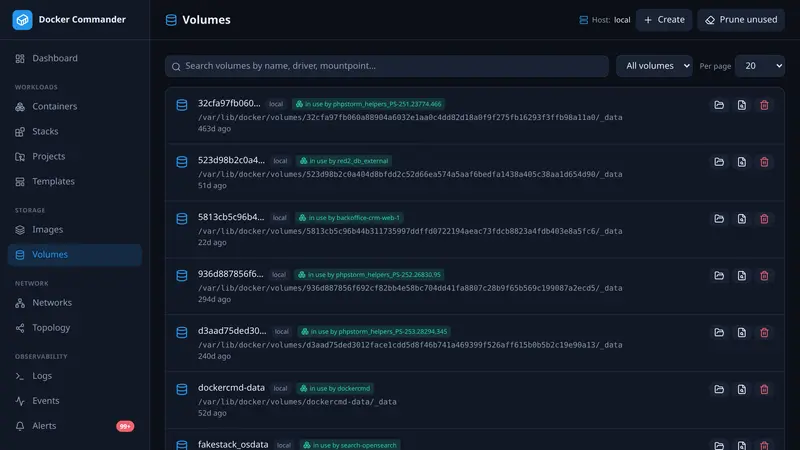Viewport: 800px width, 450px height.
Task: Click the in use by search-opensearch tag
Action: tap(350, 445)
